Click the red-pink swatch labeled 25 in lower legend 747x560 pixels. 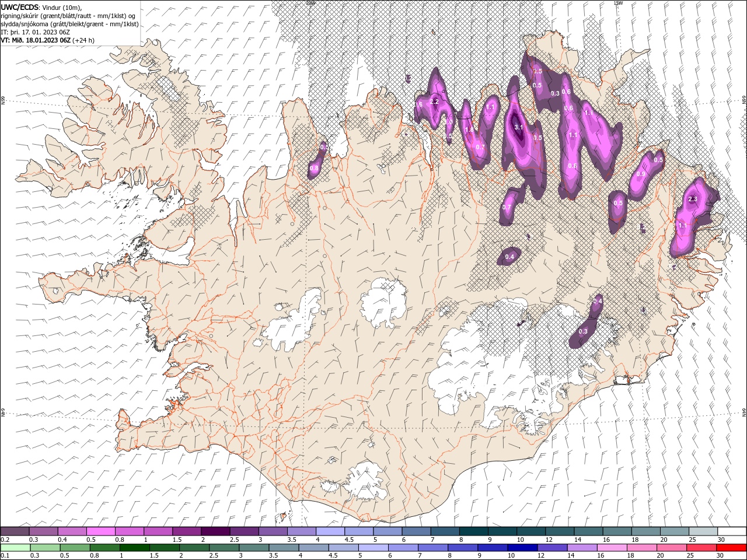click(x=701, y=548)
